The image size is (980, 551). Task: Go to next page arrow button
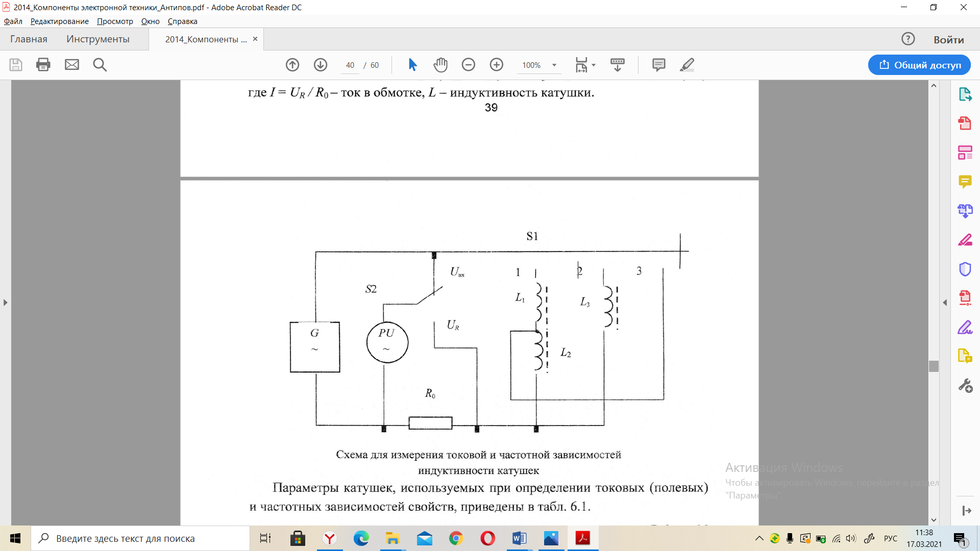pos(321,65)
